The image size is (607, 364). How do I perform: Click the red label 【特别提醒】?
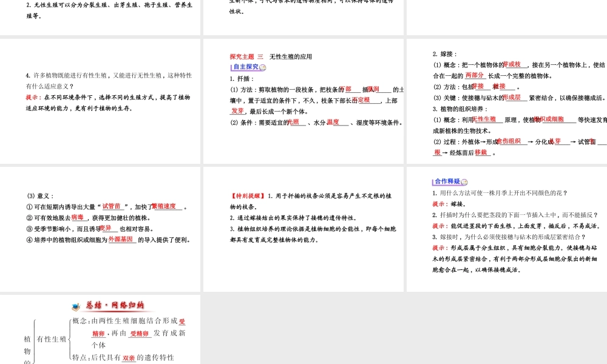(x=248, y=196)
